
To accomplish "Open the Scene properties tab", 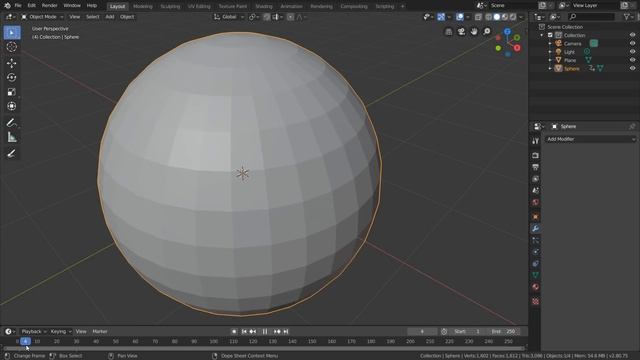I will pyautogui.click(x=536, y=191).
